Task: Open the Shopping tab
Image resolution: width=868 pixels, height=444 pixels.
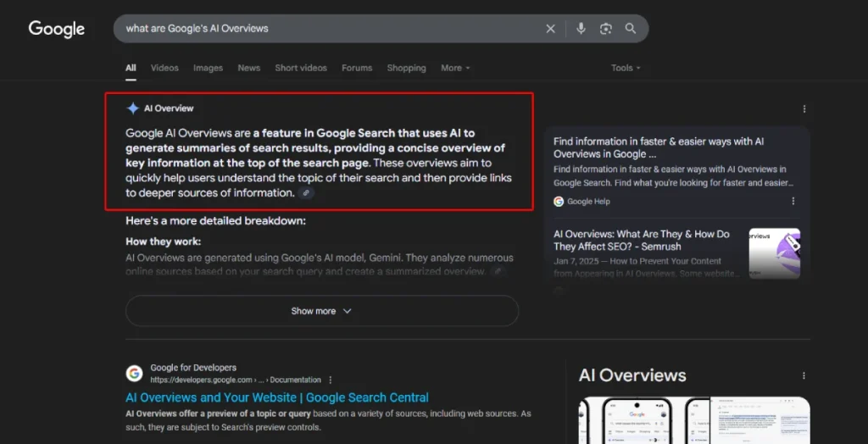Action: (406, 68)
